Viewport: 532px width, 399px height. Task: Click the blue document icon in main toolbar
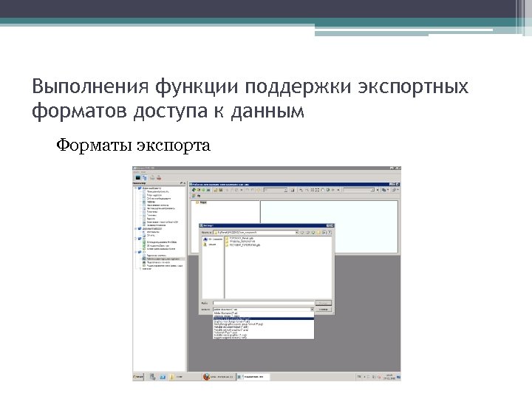tap(145, 178)
